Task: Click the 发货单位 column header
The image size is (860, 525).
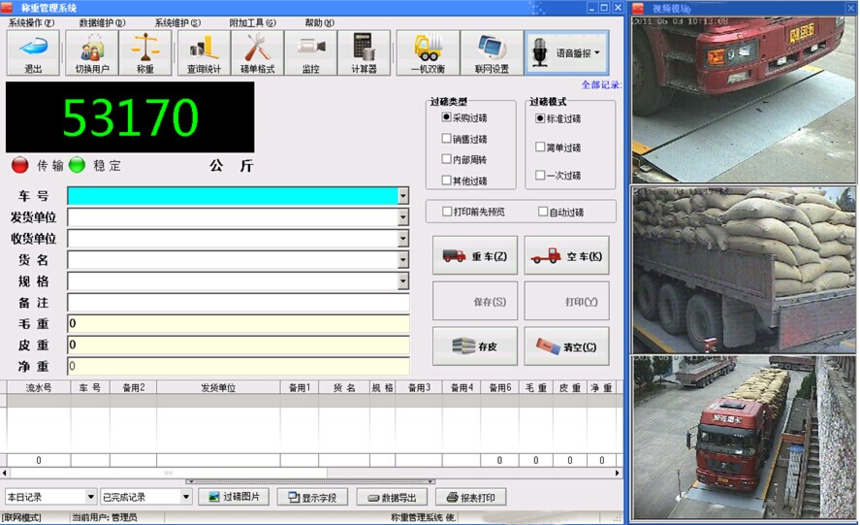Action: click(218, 387)
